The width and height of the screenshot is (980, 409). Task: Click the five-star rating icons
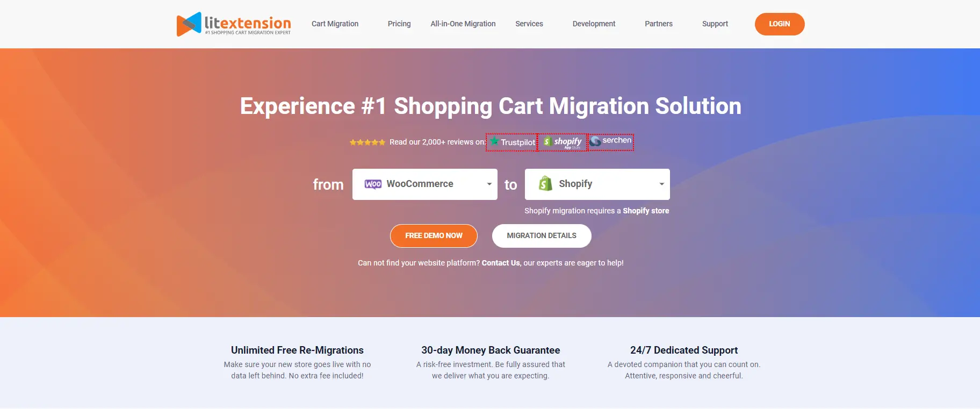pyautogui.click(x=367, y=142)
